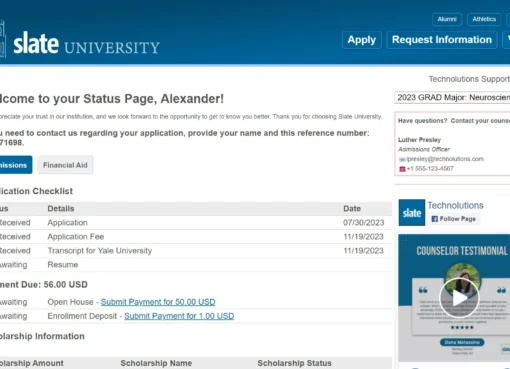Open the Technolutions Facebook page link
This screenshot has height=369, width=510.
click(455, 205)
